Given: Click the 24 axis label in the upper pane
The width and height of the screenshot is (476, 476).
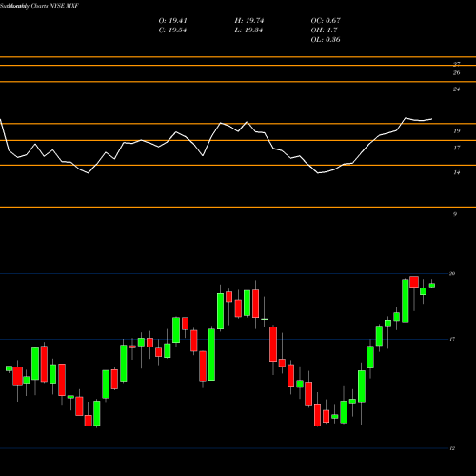Looking at the screenshot, I should tap(456, 89).
